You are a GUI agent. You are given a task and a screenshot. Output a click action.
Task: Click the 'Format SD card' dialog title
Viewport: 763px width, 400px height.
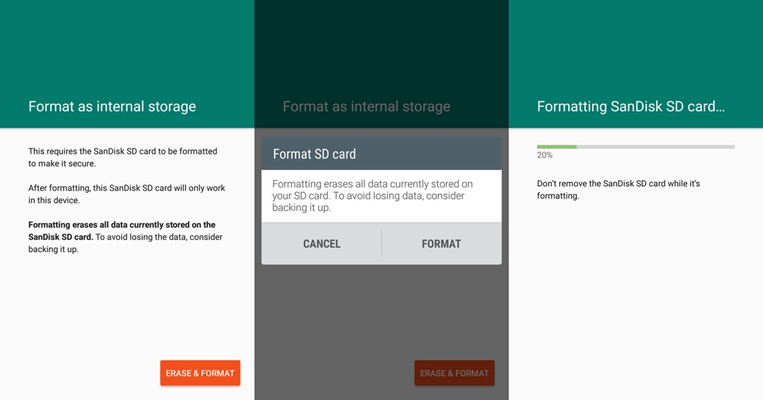(314, 154)
